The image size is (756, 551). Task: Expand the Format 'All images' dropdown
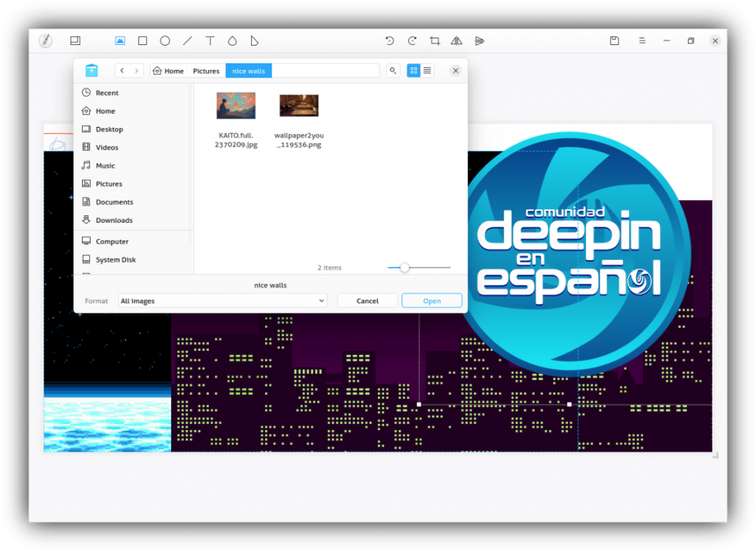(223, 301)
